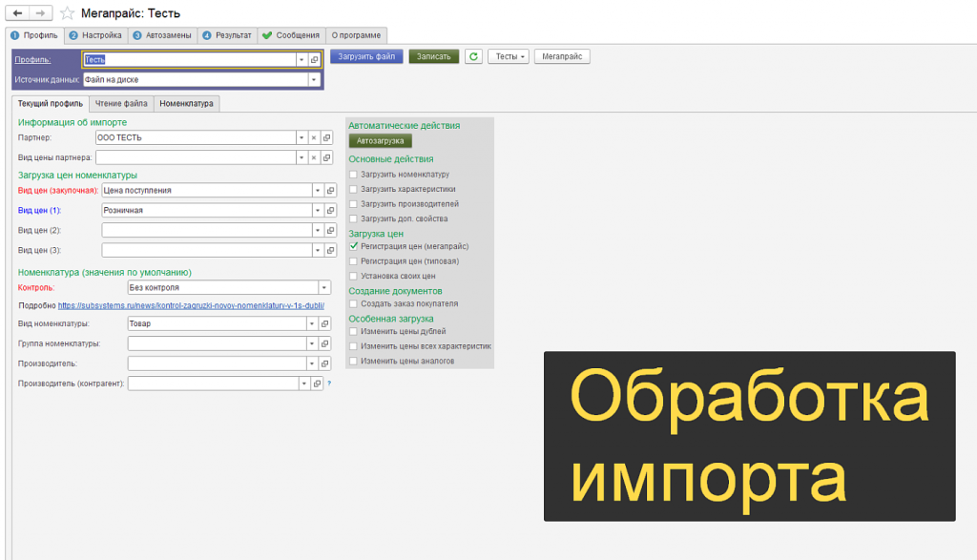Clear the Партнер field with the x icon

point(314,137)
